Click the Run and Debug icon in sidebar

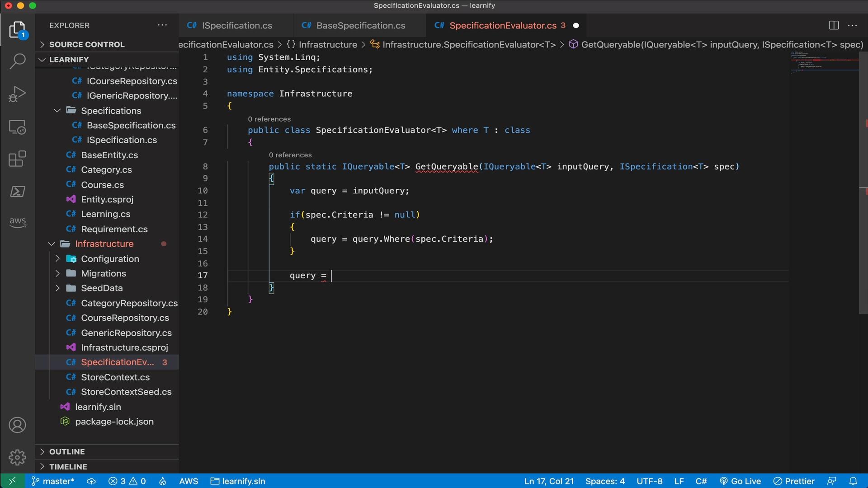(x=16, y=94)
